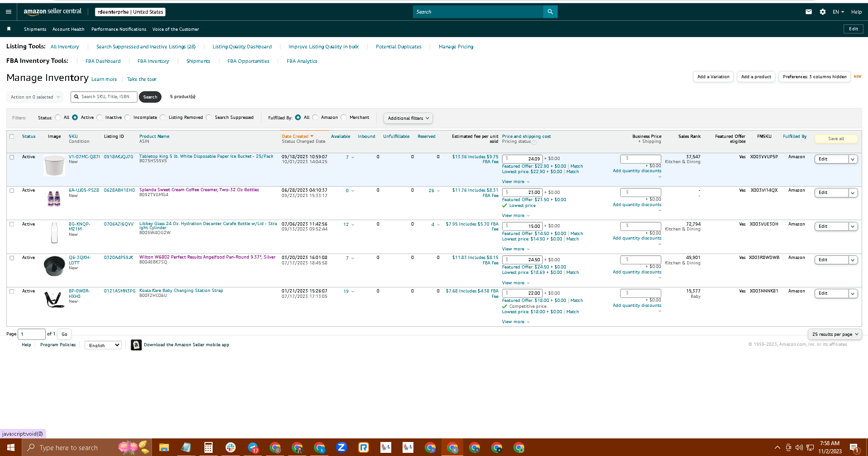Select the Inactive status filter
Screen dimensions: 868x456
point(100,118)
